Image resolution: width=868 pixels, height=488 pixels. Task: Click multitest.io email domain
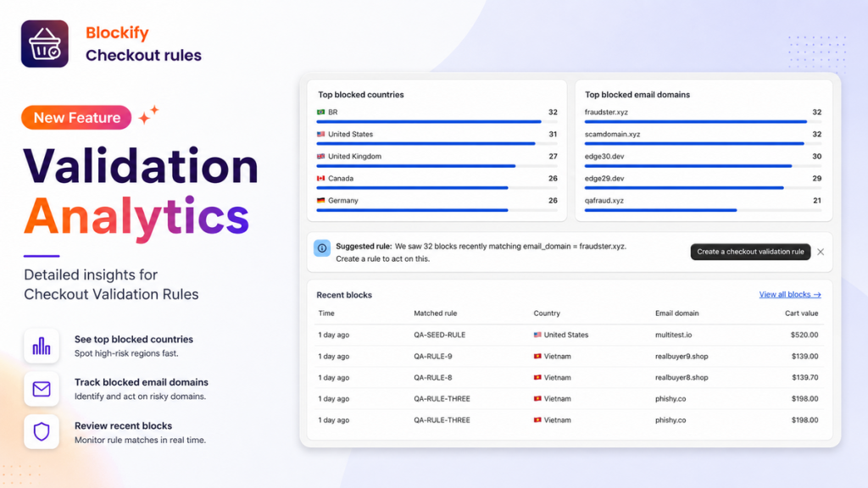pos(674,335)
